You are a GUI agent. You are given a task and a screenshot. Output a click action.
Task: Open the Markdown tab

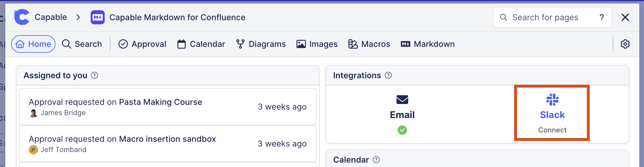click(x=428, y=44)
